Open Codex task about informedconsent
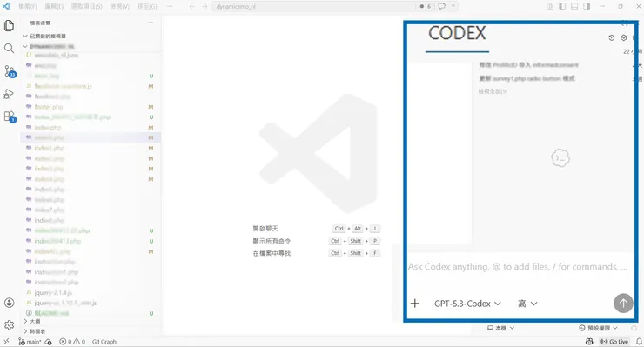Viewport: 644px width, 347px height. (528, 65)
